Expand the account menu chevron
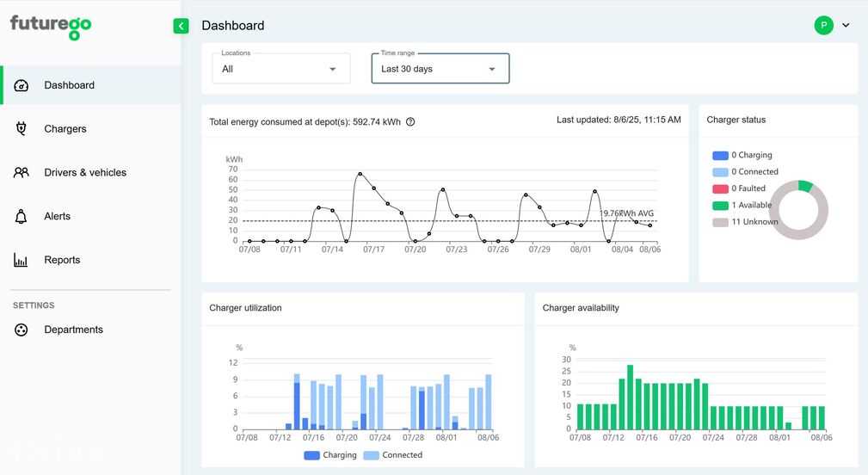The image size is (868, 475). coord(846,26)
